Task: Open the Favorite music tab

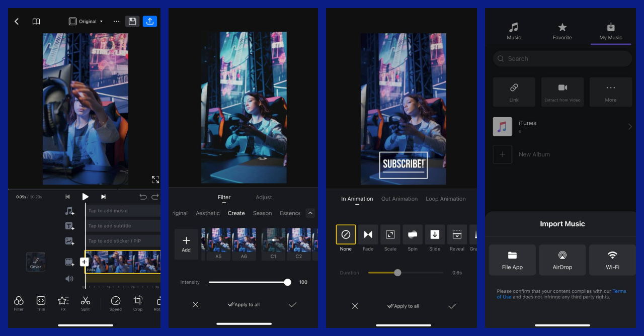Action: 562,31
